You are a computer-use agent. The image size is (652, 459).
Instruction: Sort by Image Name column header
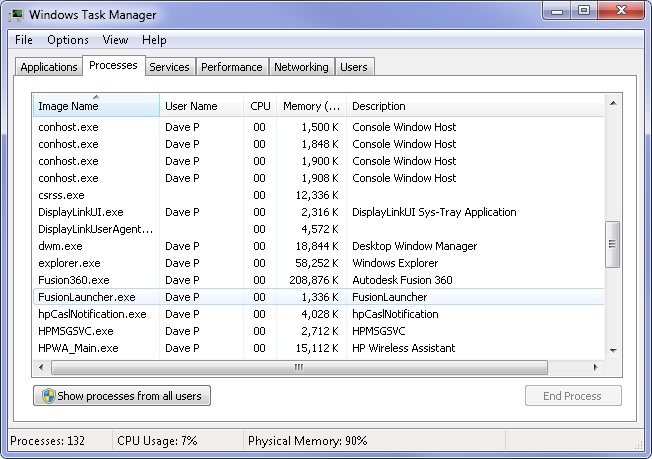(96, 106)
